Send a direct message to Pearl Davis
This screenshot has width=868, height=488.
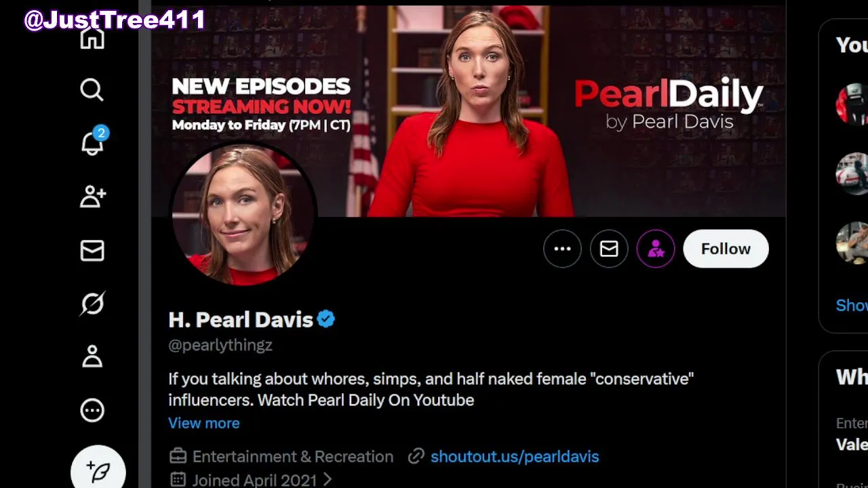click(x=609, y=249)
